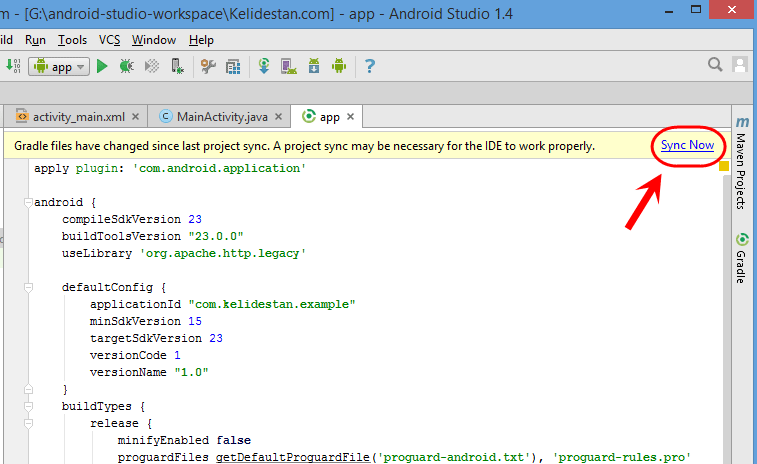Viewport: 757px width, 464px height.
Task: Collapse the buildTypes block fold marker
Action: (x=28, y=407)
